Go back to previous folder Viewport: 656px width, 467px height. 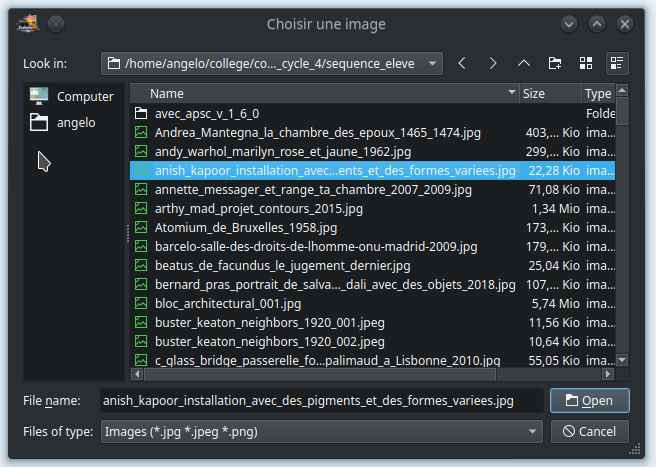tap(462, 64)
